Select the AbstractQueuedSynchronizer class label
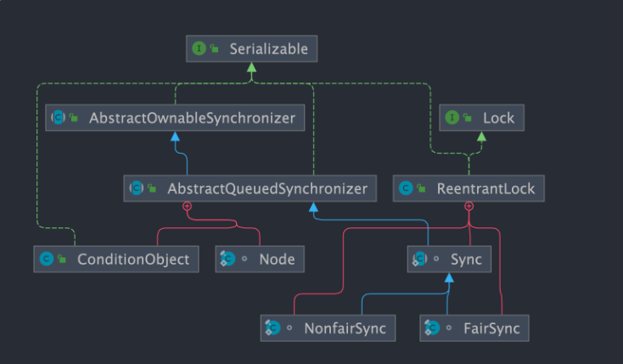623x364 pixels. (x=267, y=188)
